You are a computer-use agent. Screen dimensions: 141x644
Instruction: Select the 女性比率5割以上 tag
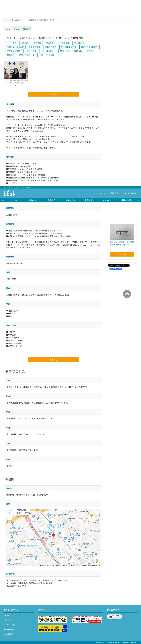48,51
